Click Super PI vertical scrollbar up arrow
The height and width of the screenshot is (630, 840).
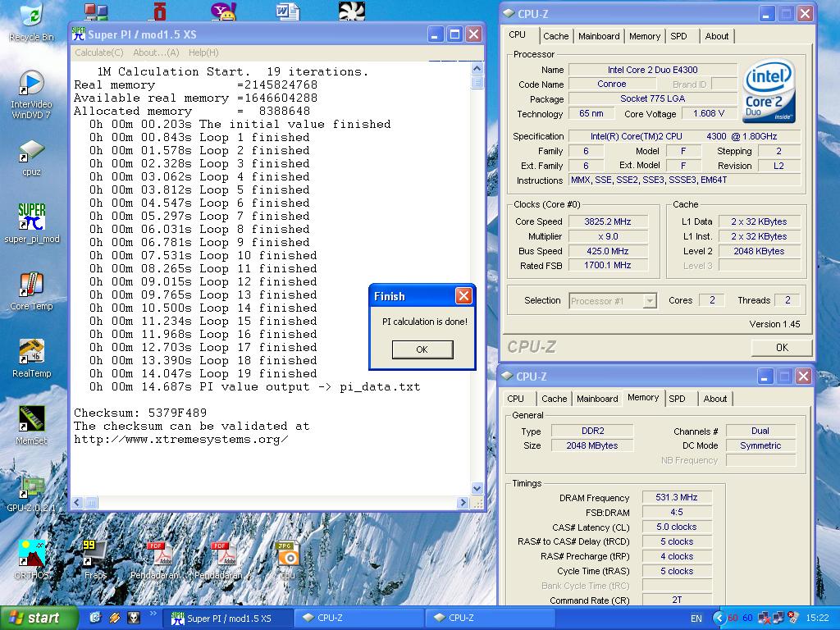(477, 69)
